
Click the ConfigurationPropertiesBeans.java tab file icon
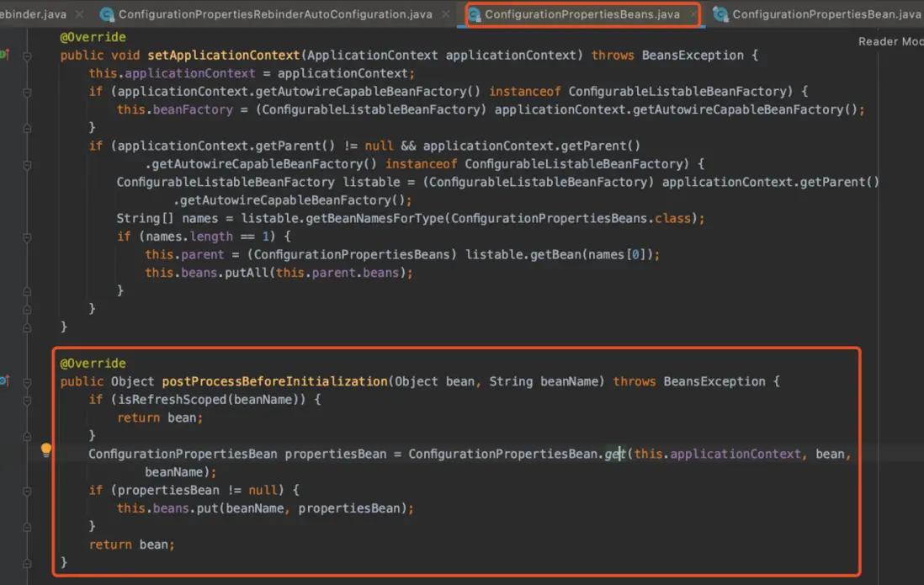coord(475,14)
